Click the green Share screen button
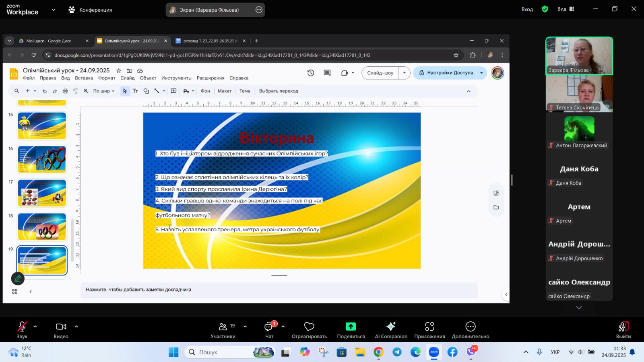644x362 pixels. (x=351, y=327)
